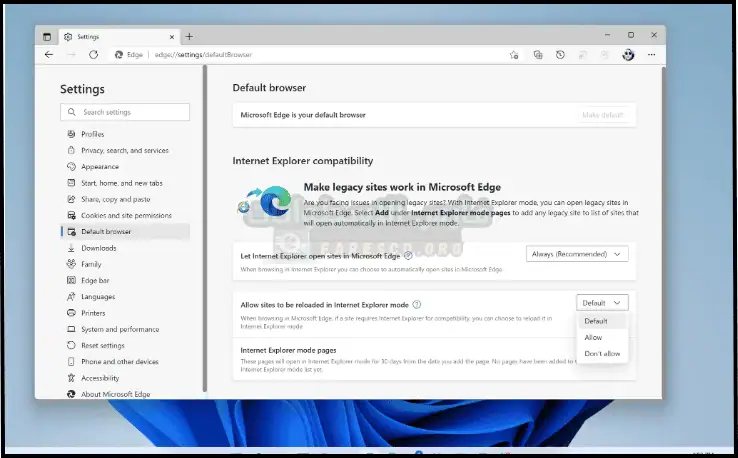Viewport: 738px width, 458px height.
Task: Click the Search settings field
Action: click(x=124, y=112)
